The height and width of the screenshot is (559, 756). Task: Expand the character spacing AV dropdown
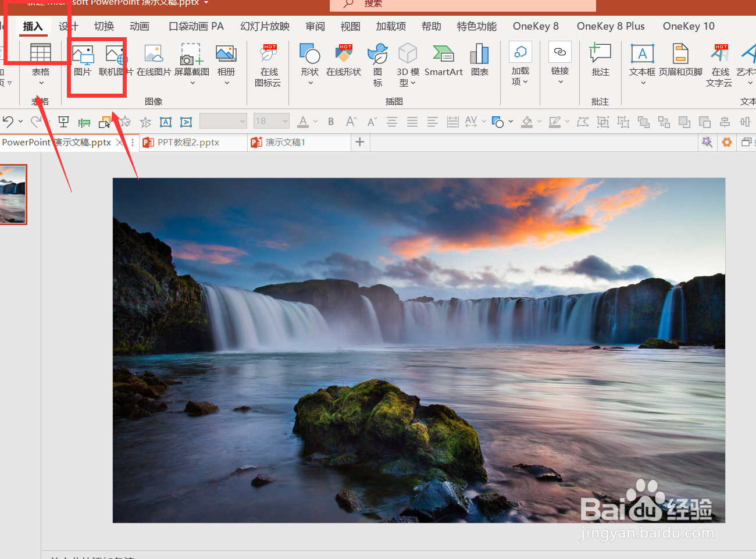pyautogui.click(x=484, y=122)
